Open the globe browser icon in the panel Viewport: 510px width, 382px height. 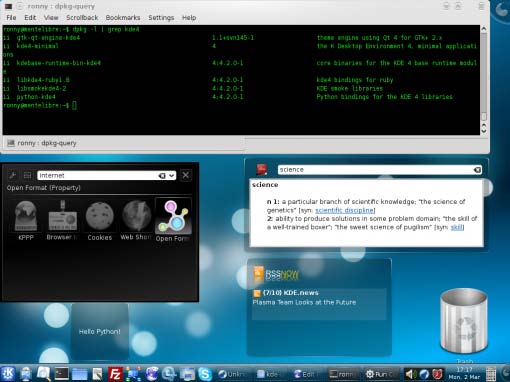tap(151, 374)
